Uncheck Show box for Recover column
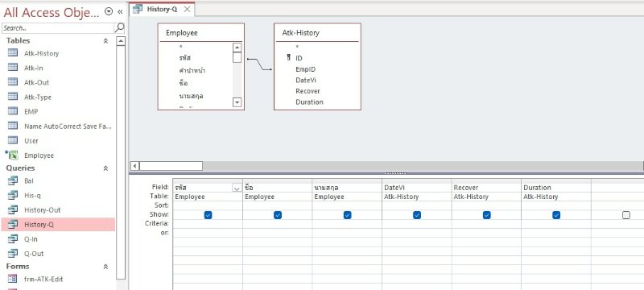This screenshot has width=644, height=290. click(x=487, y=215)
